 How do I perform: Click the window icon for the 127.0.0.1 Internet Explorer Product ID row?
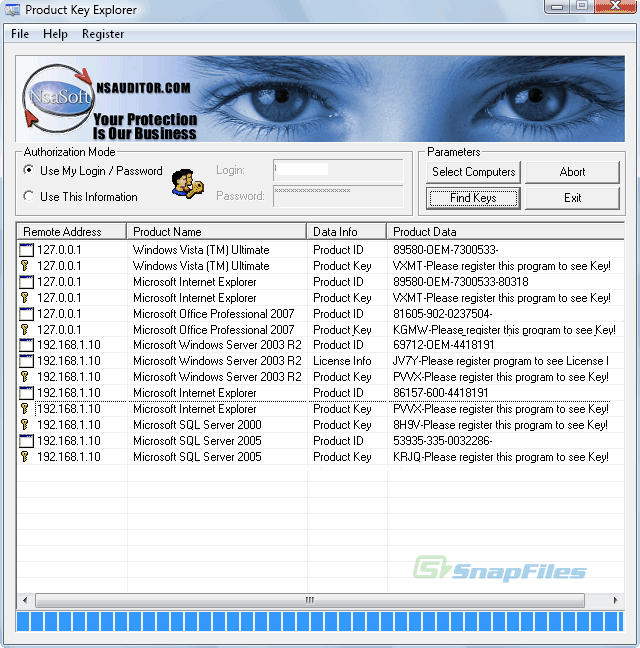click(26, 282)
